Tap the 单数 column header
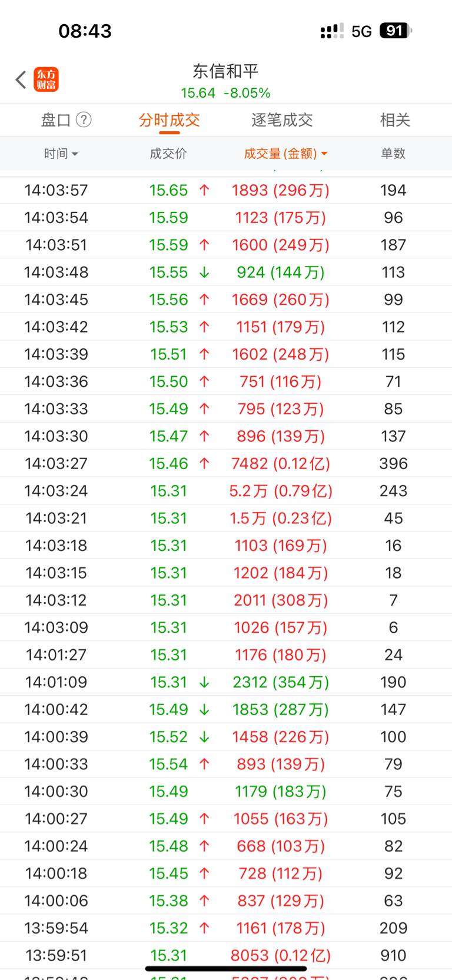The image size is (452, 980). pos(393,154)
